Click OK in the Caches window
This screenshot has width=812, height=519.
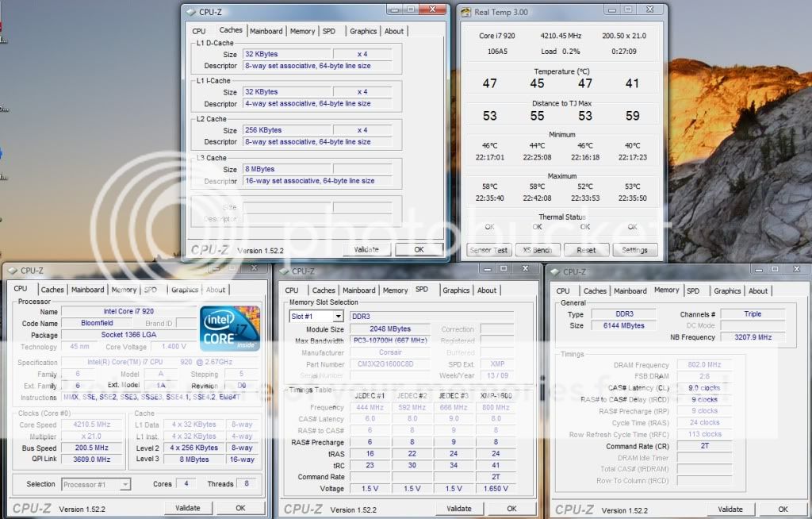pyautogui.click(x=419, y=249)
